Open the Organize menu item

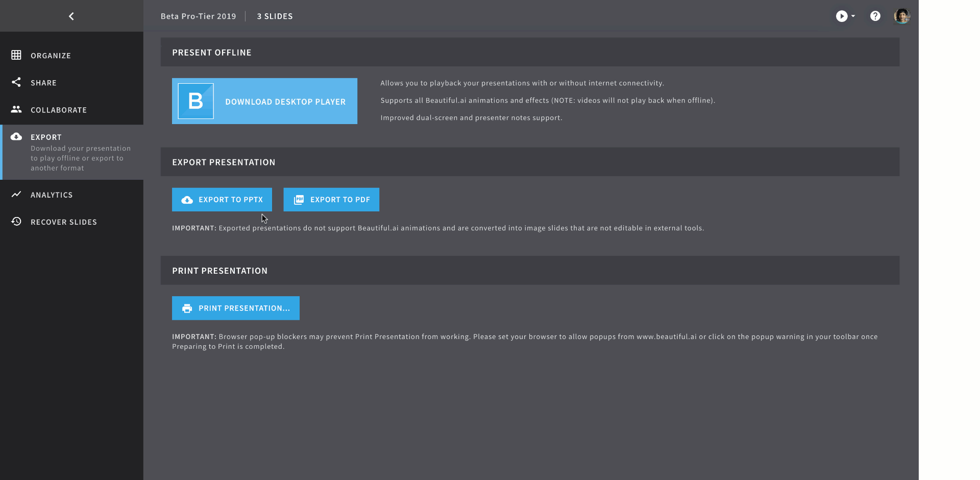click(51, 56)
